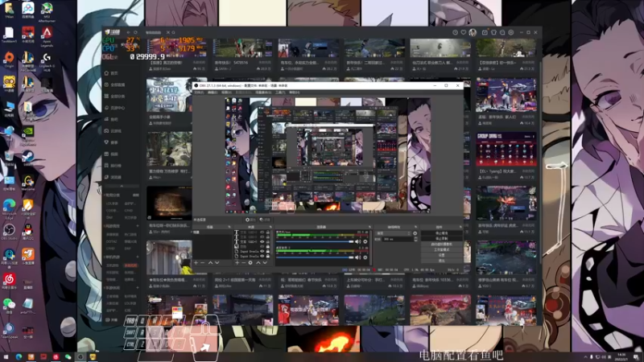The width and height of the screenshot is (644, 362).
Task: Collapse Douyu sidebar navigation with up arrow
Action: click(122, 186)
